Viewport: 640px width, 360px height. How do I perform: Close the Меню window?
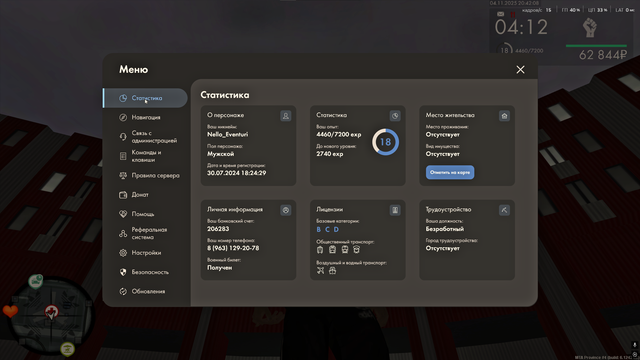pyautogui.click(x=520, y=70)
